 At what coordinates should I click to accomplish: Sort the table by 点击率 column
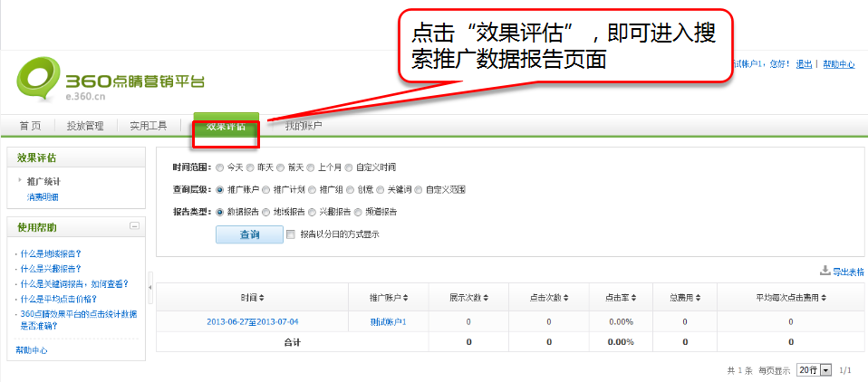621,298
